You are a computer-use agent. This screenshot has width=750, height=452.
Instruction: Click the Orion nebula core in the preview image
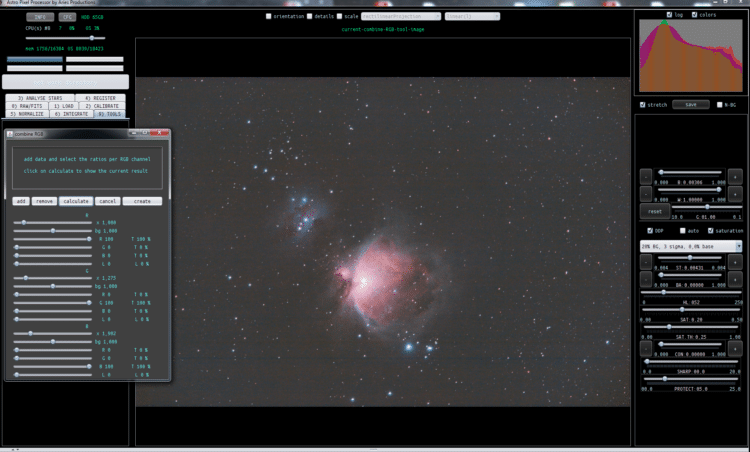tap(364, 280)
